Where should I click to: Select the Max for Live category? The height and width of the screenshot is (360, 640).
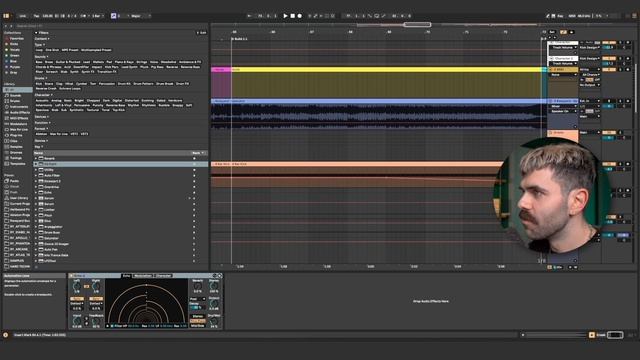point(18,129)
